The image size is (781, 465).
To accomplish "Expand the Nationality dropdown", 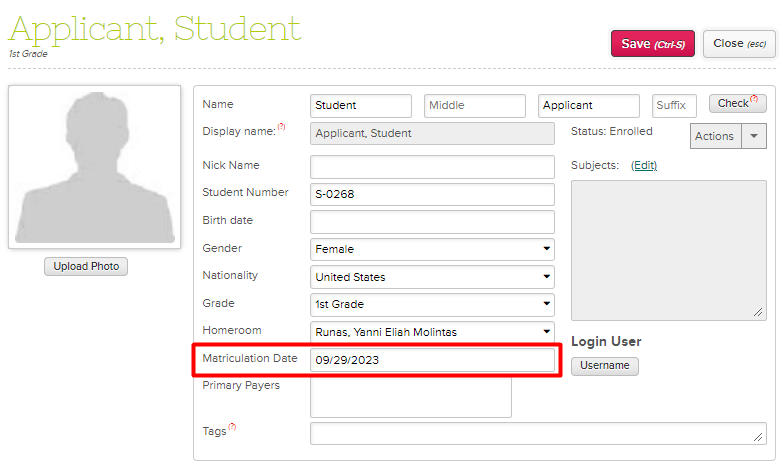I will point(432,277).
